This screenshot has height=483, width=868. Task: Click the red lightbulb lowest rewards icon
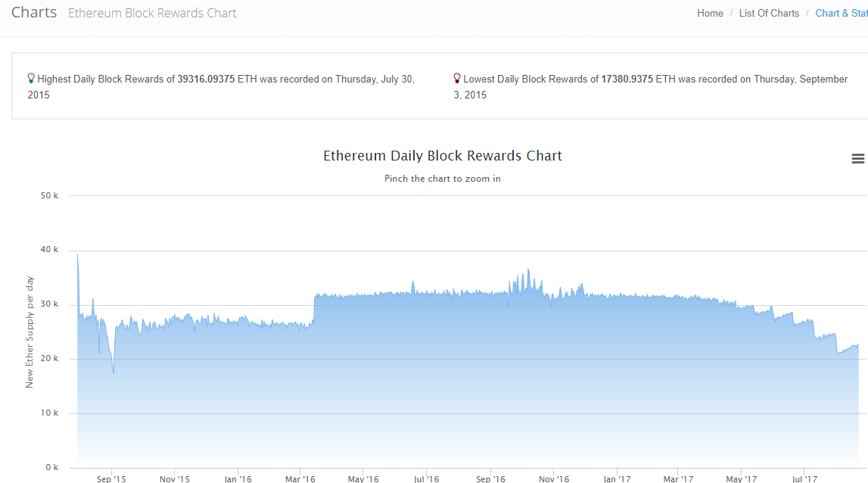(x=456, y=79)
